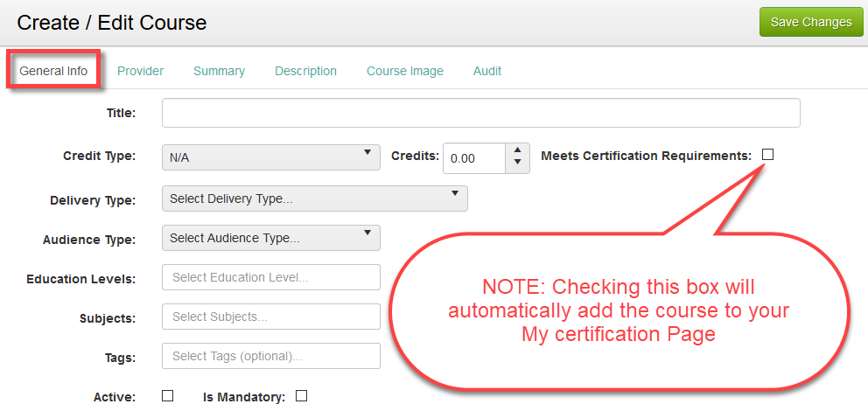Switch to the Description tab
This screenshot has height=411, width=868.
pos(305,71)
